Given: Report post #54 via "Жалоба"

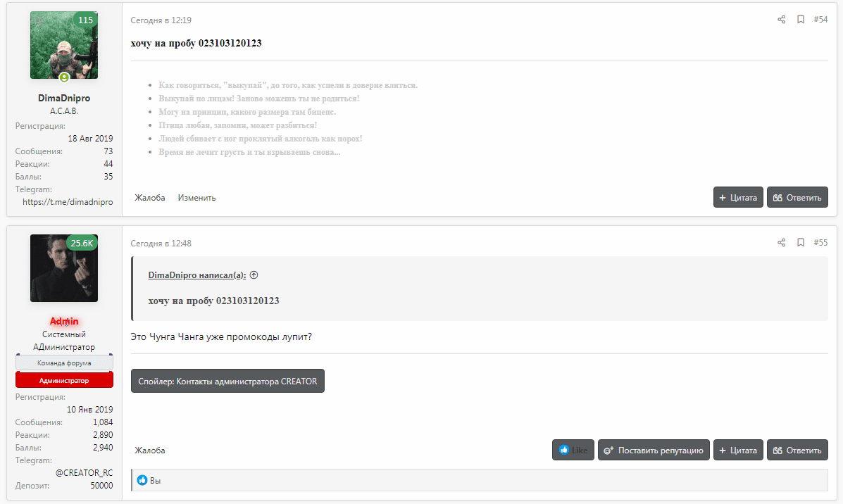Looking at the screenshot, I should 150,198.
